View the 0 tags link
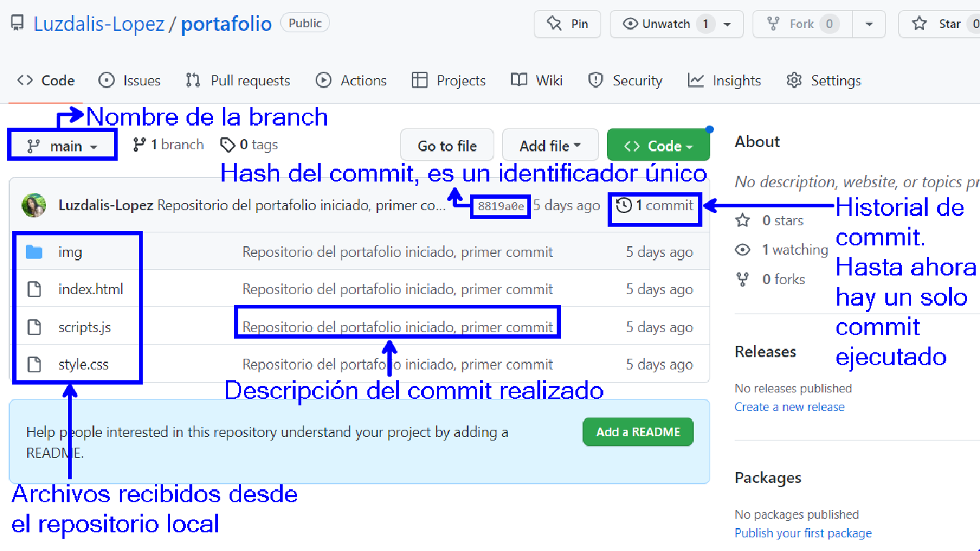 click(249, 145)
